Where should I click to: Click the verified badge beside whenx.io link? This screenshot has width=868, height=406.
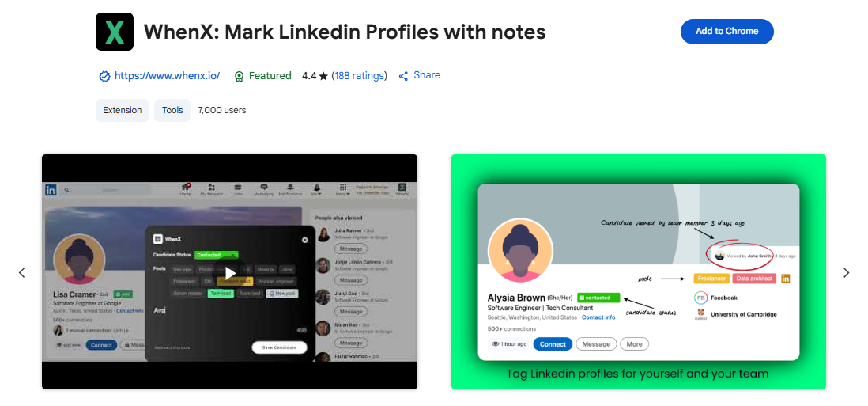[x=104, y=77]
